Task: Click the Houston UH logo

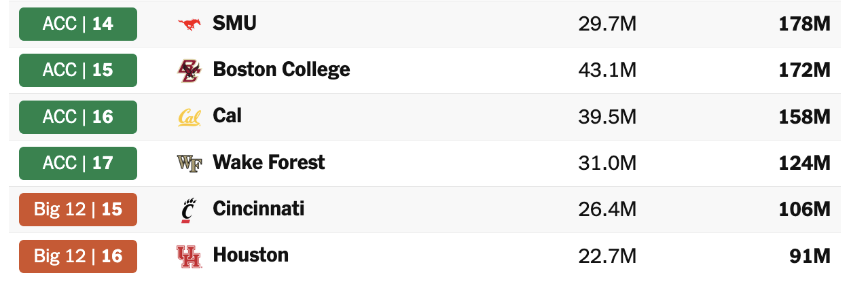Action: [189, 257]
